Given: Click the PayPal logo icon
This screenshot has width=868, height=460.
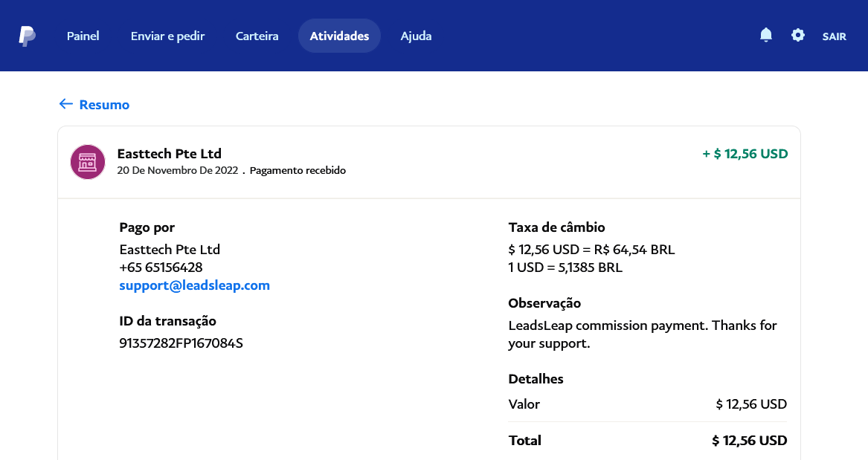Looking at the screenshot, I should click(x=27, y=36).
